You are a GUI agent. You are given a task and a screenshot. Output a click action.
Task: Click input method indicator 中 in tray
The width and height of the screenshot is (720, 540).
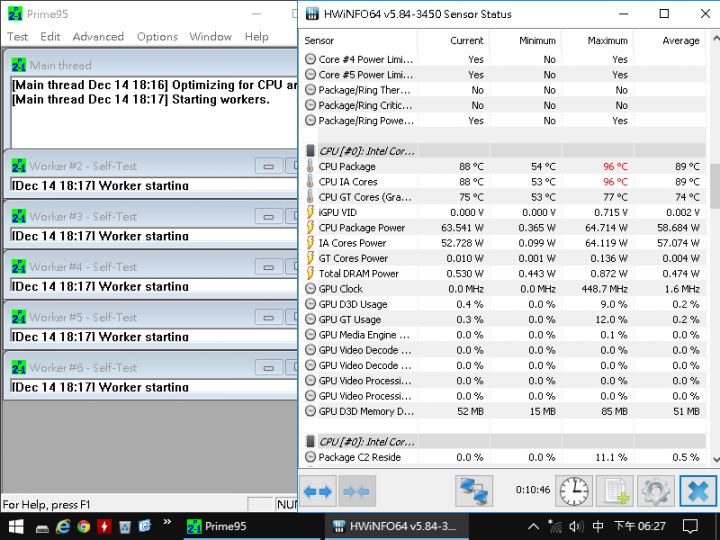pos(597,526)
